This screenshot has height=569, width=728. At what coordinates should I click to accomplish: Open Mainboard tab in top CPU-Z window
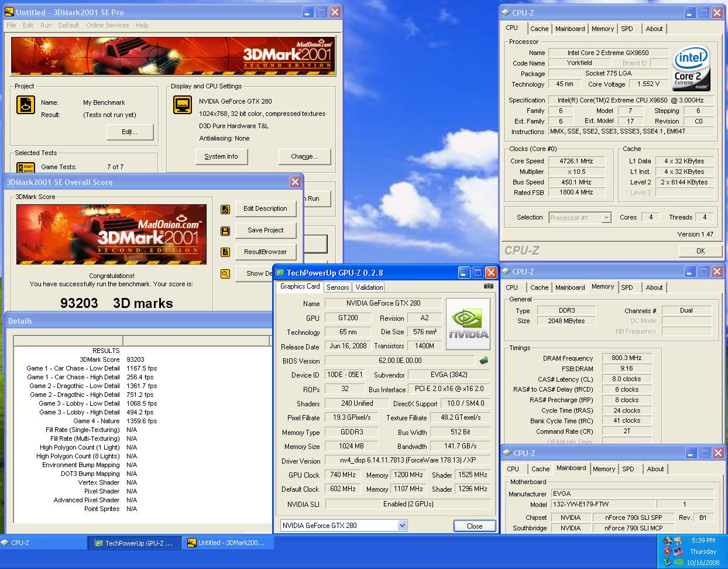tap(570, 29)
